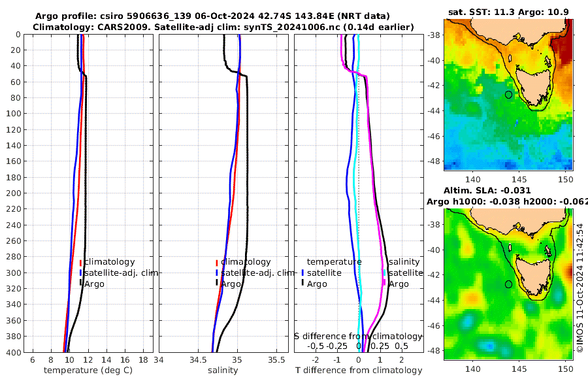
Task: Click the "temperature" legend heading in the difference panel
Action: click(x=334, y=261)
